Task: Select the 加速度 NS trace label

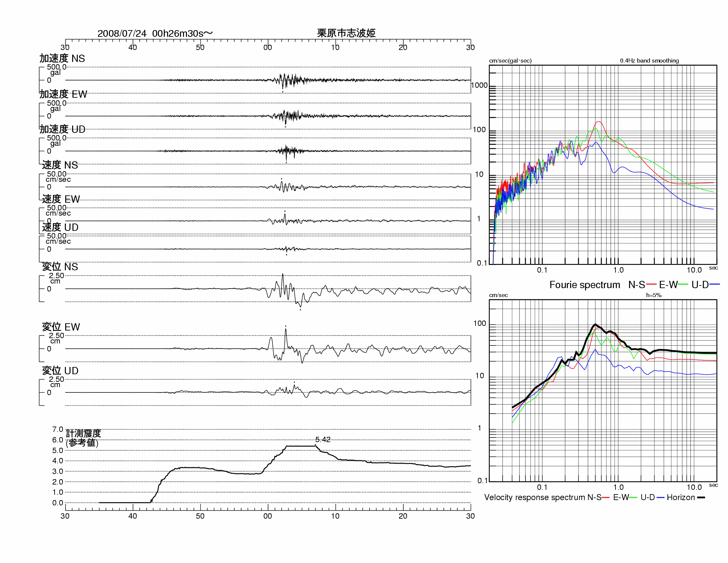Action: pos(62,58)
